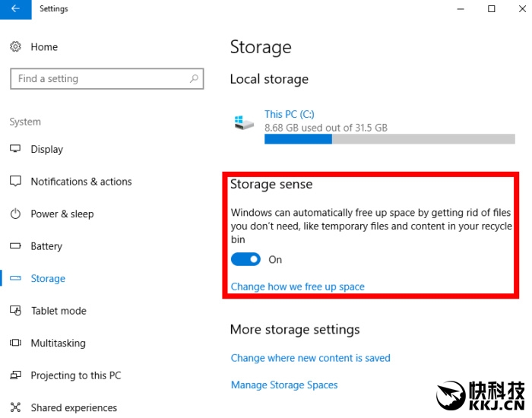Click the Battery icon
The height and width of the screenshot is (418, 532).
[16, 246]
